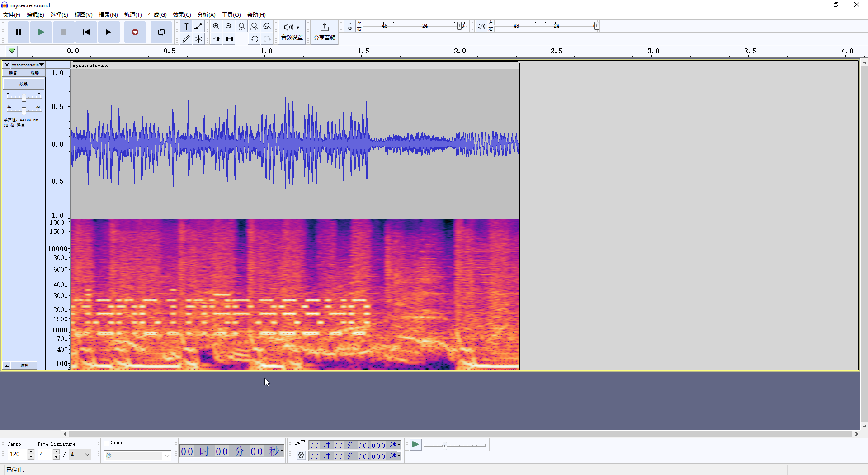Silence the selected audio
Viewport: 868px width, 475px height.
pyautogui.click(x=229, y=39)
